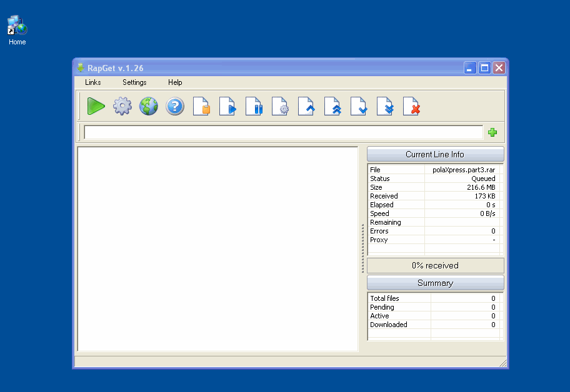Click the vertical splitter handle between panels
570x392 pixels.
362,248
